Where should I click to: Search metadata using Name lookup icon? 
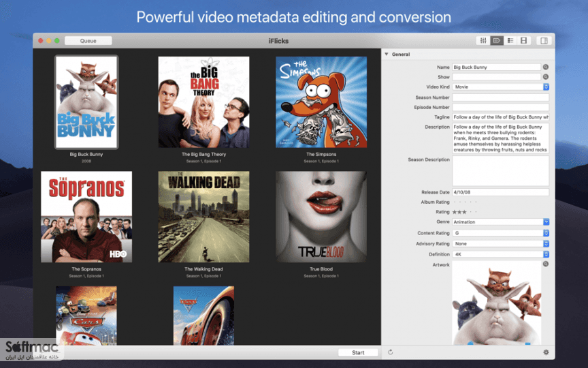[x=546, y=67]
